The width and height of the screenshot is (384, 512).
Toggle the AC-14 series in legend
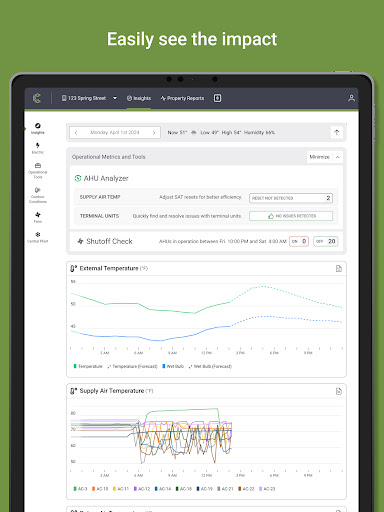point(163,489)
